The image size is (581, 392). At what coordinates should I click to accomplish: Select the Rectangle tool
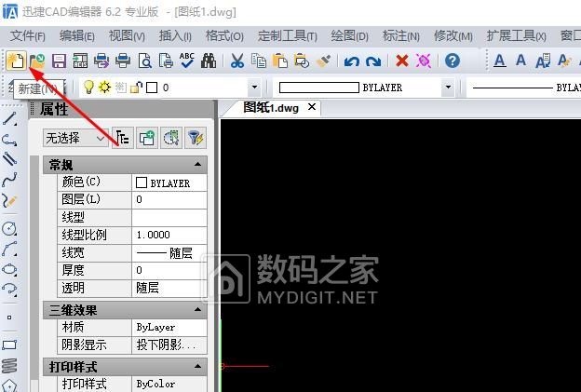[9, 345]
